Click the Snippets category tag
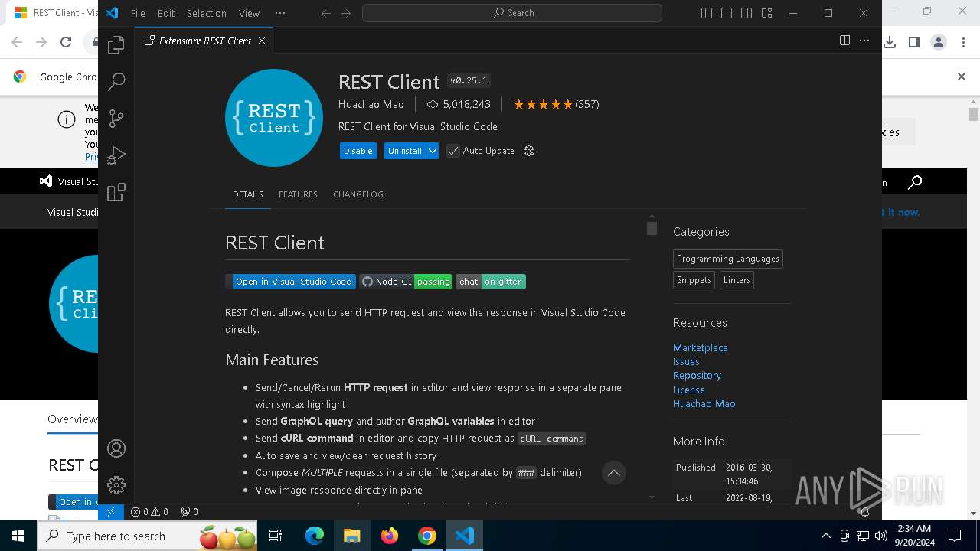 pos(694,280)
